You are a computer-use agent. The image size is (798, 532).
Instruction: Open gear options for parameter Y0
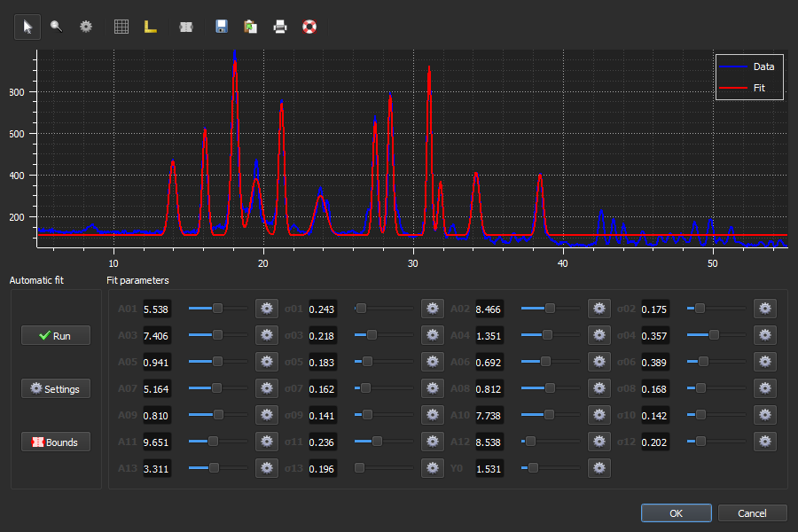[599, 468]
